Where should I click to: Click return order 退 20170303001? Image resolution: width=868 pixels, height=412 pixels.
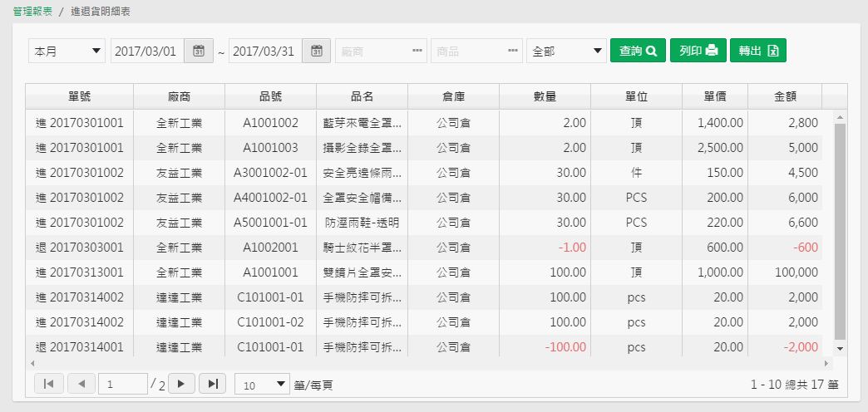pyautogui.click(x=79, y=248)
